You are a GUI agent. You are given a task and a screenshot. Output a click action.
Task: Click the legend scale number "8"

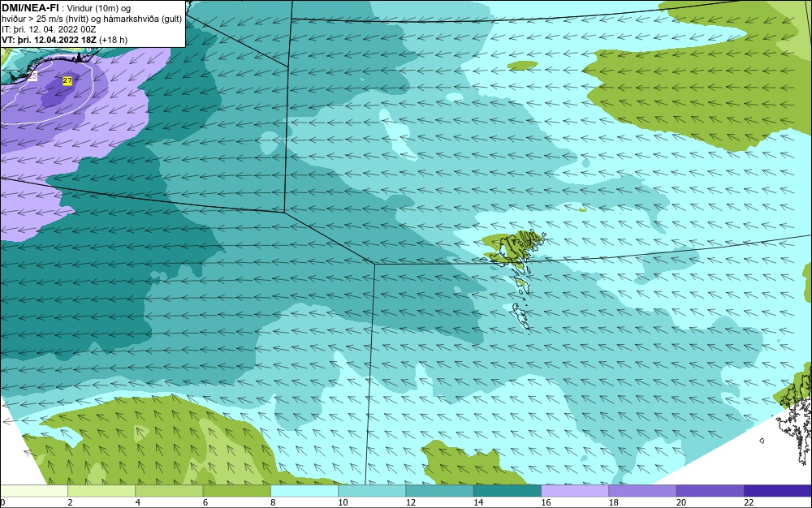[x=273, y=502]
